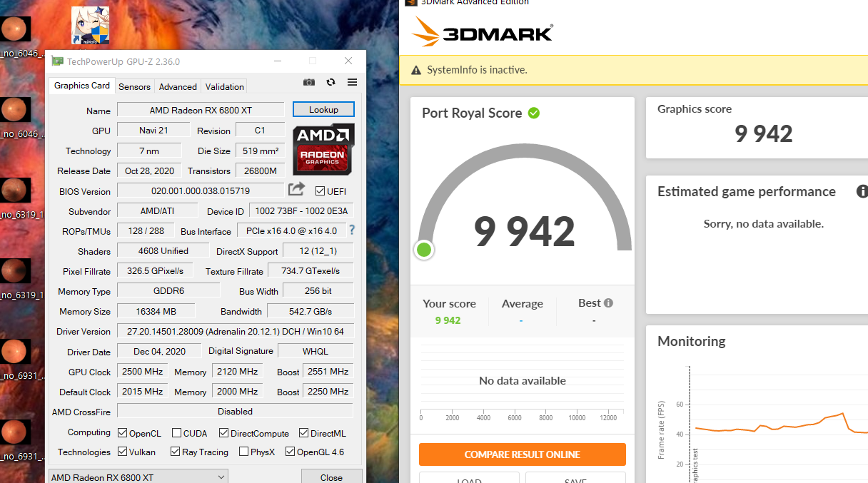The image size is (868, 483).
Task: Click the Driver Version field
Action: tap(235, 331)
